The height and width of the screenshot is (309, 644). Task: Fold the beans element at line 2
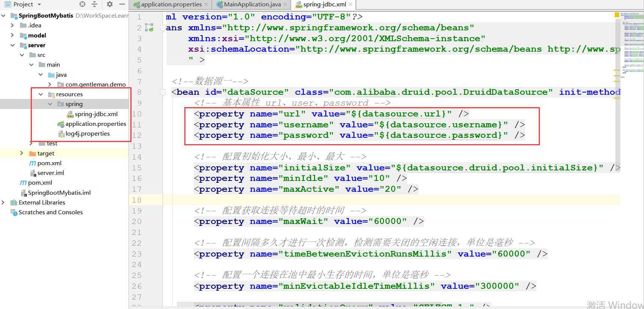pos(163,28)
